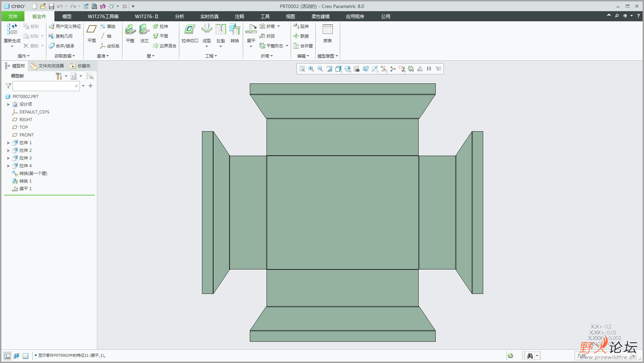
Task: Select the 转换 1 feature in the tree
Action: (22, 181)
